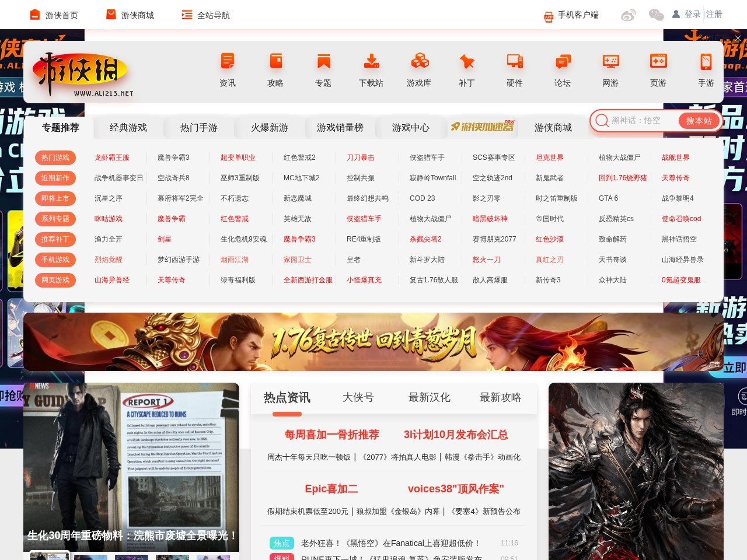The height and width of the screenshot is (560, 747).
Task: Click the 推荐补丁 category button
Action: pyautogui.click(x=55, y=239)
